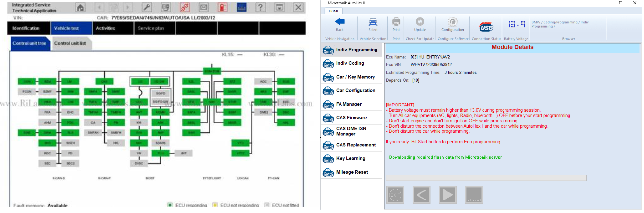Click the red connection plug icon
Viewport: 644px width, 213px height.
point(184,7)
